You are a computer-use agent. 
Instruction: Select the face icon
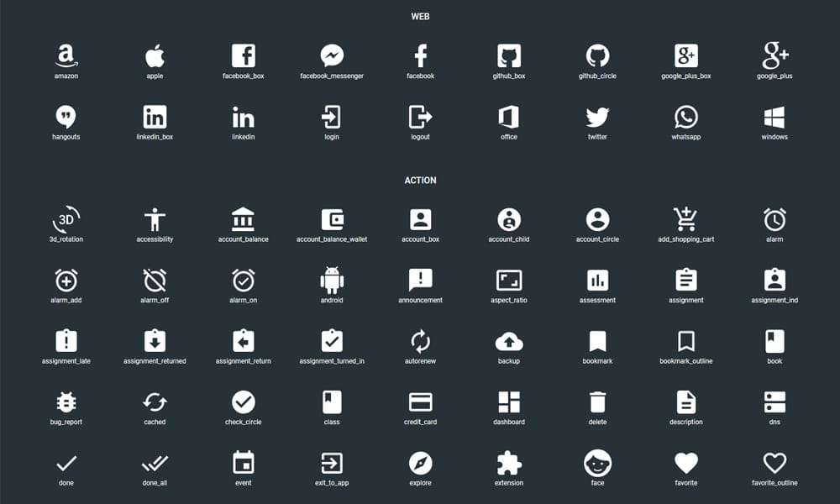597,464
